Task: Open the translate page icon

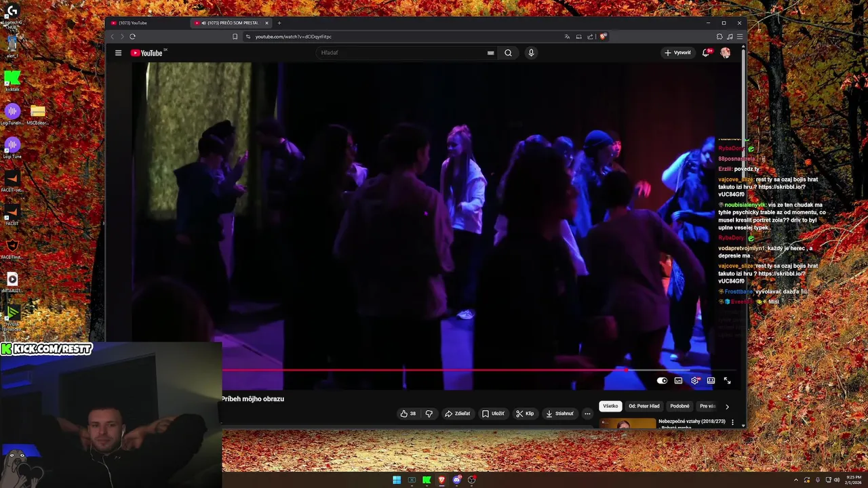Action: coord(567,37)
